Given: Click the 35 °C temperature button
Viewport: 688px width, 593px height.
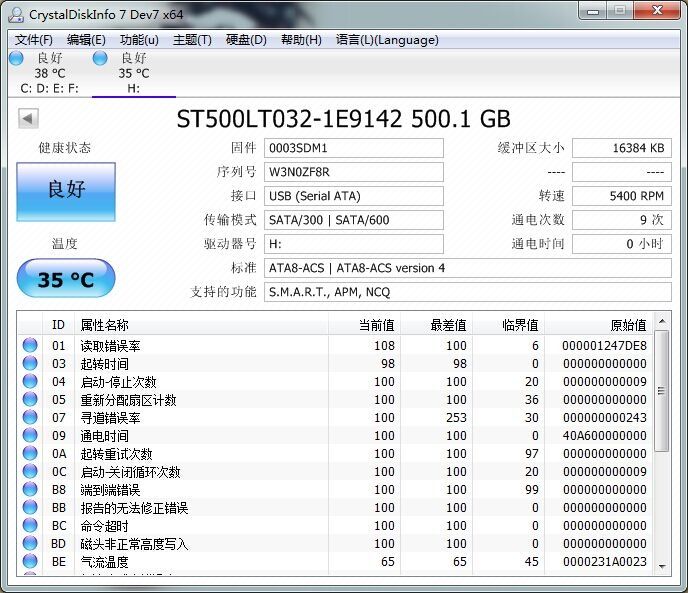Looking at the screenshot, I should (66, 278).
